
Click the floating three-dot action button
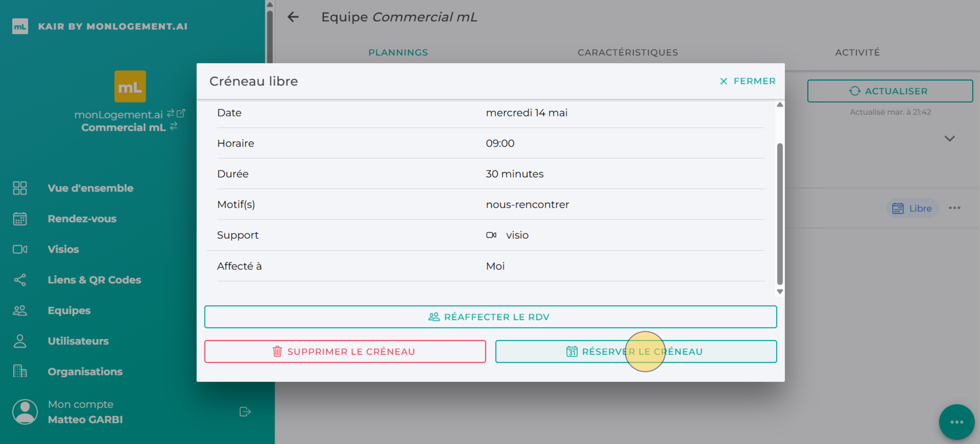click(957, 422)
